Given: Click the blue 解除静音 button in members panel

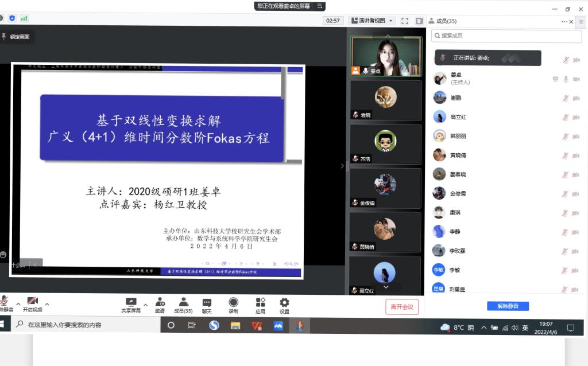Looking at the screenshot, I should [508, 306].
